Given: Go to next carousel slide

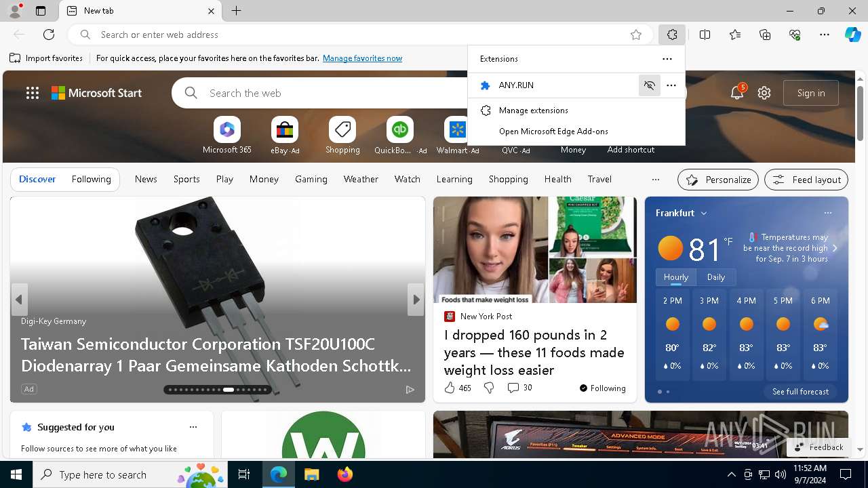Looking at the screenshot, I should [x=416, y=300].
